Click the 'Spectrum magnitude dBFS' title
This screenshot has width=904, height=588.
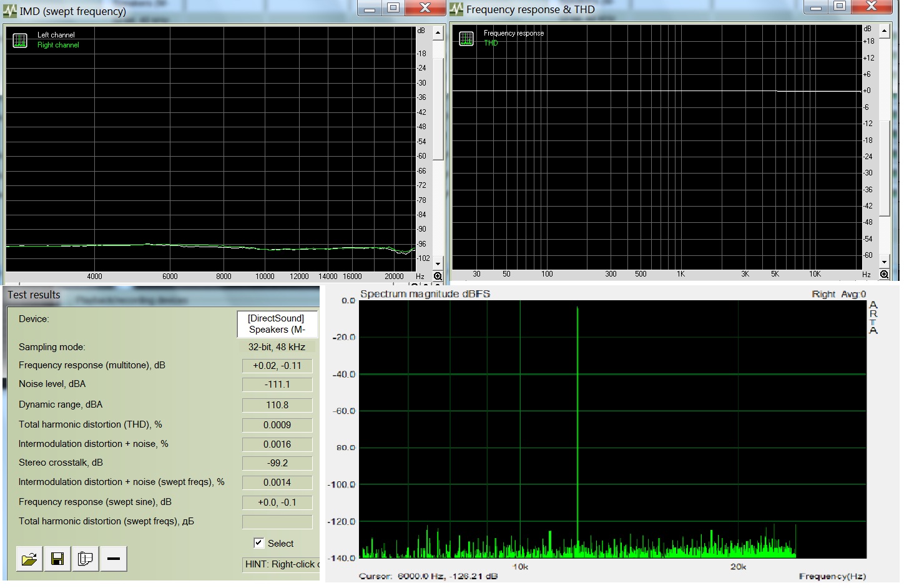coord(425,294)
